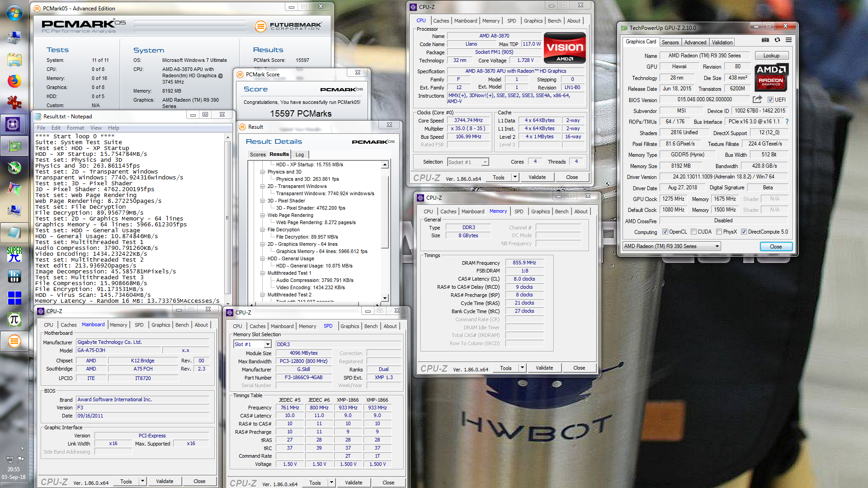This screenshot has height=488, width=868.
Task: Click the Part Number field F3-1866C9-4GAB
Action: pyautogui.click(x=303, y=377)
